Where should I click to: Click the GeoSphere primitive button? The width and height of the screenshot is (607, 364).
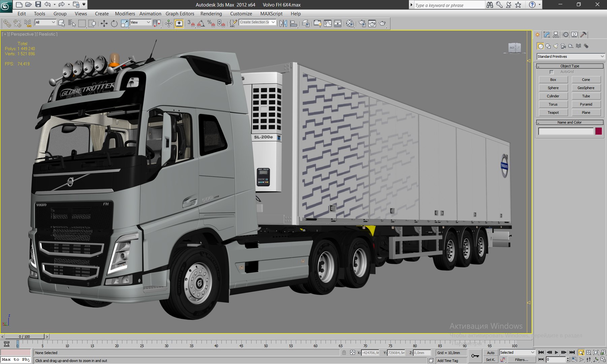(x=586, y=88)
